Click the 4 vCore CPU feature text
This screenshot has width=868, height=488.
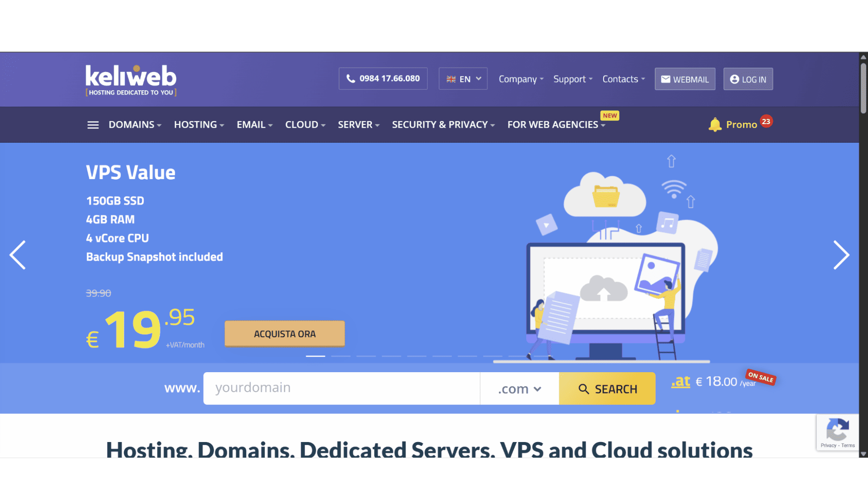click(117, 238)
